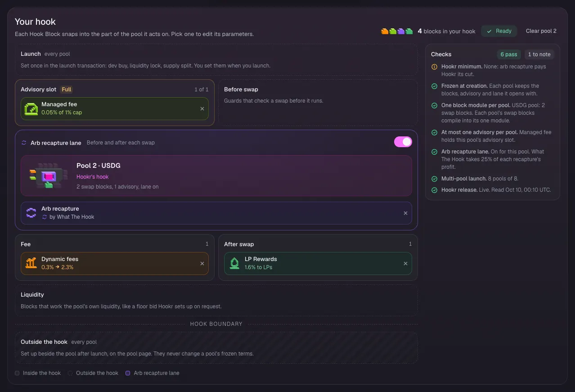Click the purple legend swatch for Arb recapture lane
575x392 pixels.
click(x=128, y=373)
